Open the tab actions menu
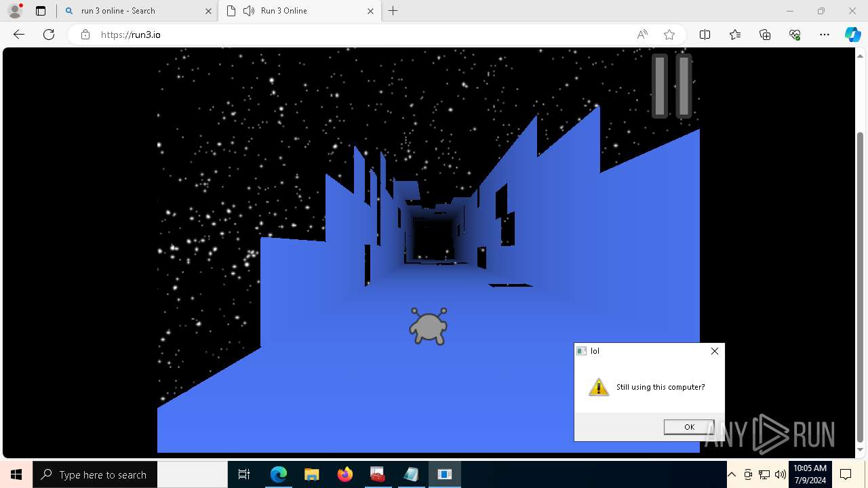This screenshot has height=488, width=868. coord(41,11)
